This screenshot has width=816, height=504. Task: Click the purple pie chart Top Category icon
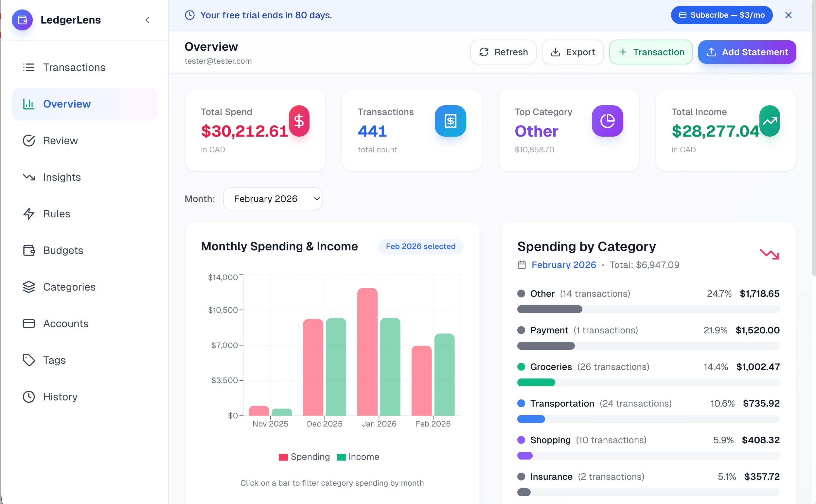607,121
